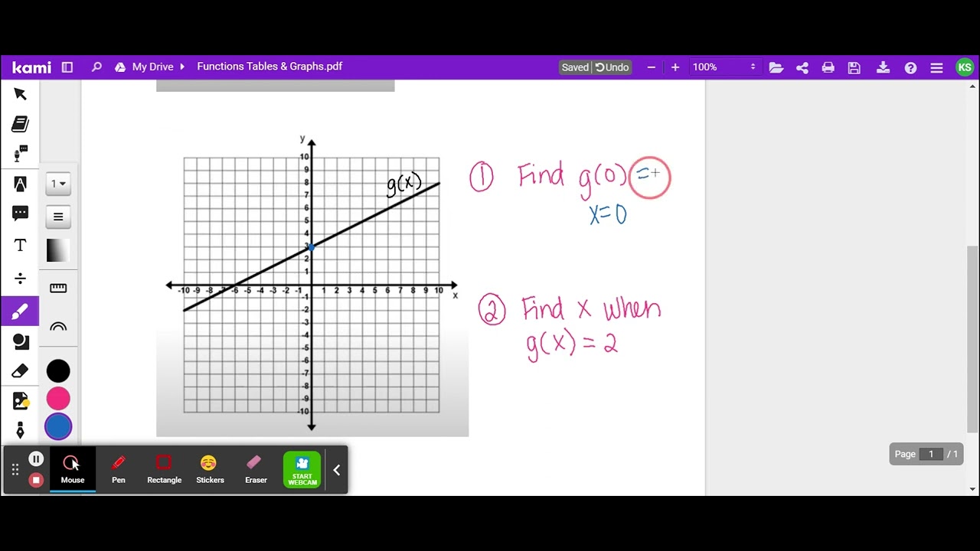The height and width of the screenshot is (551, 980).
Task: Pick the black color swatch
Action: [x=58, y=371]
